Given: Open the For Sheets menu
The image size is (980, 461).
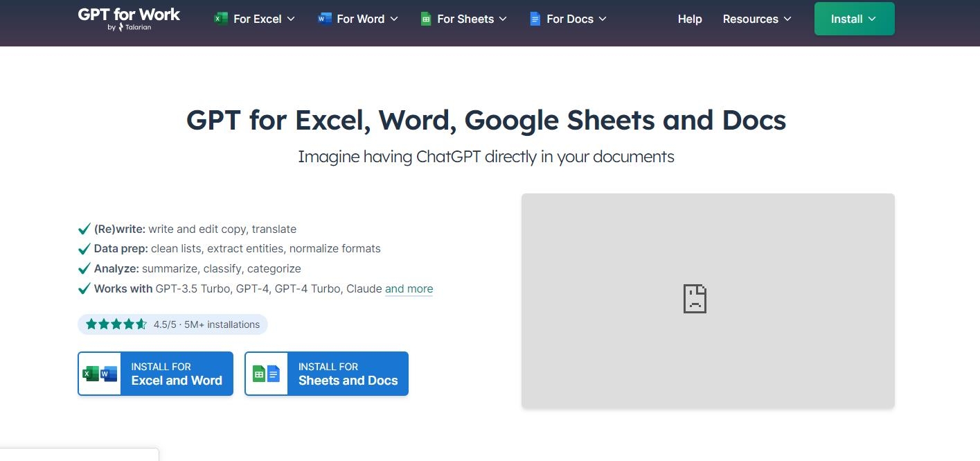Looking at the screenshot, I should 464,19.
